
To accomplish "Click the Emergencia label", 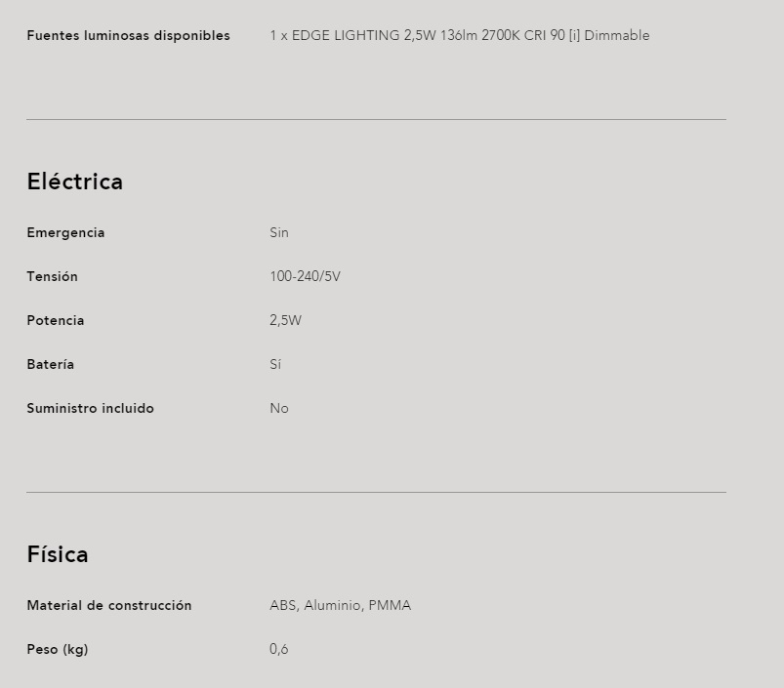I will (65, 233).
